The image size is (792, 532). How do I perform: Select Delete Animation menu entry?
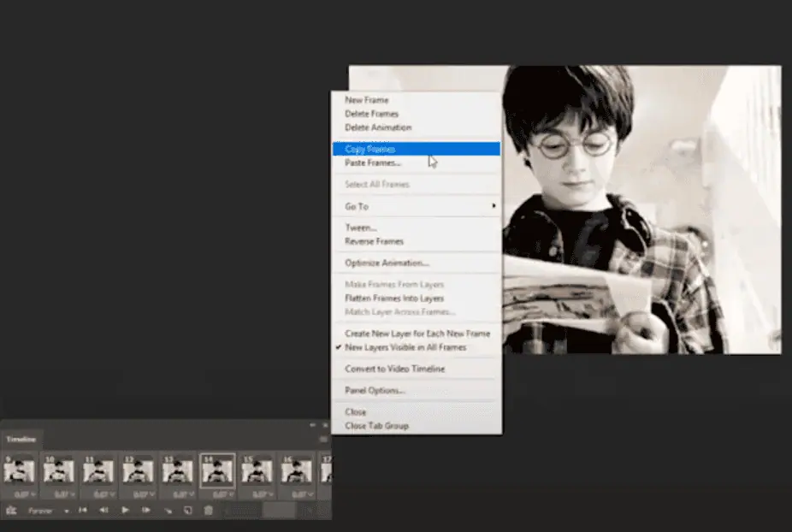417,127
